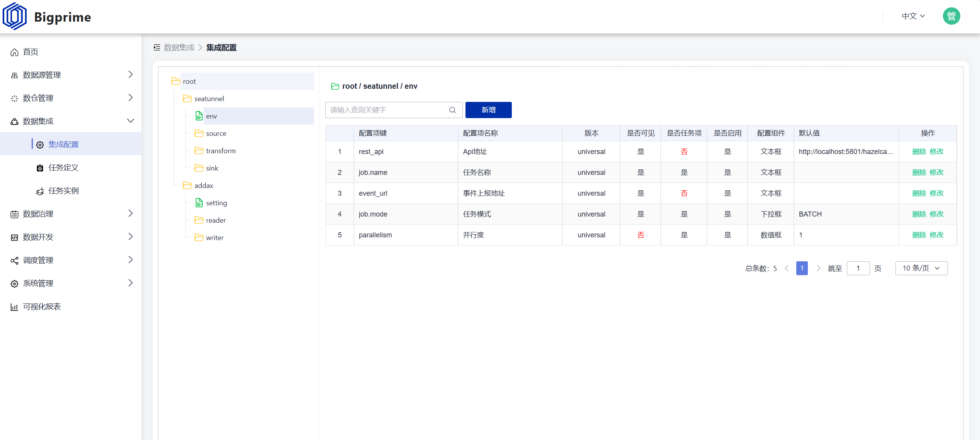Click 修改 for the event_url row

click(x=936, y=193)
